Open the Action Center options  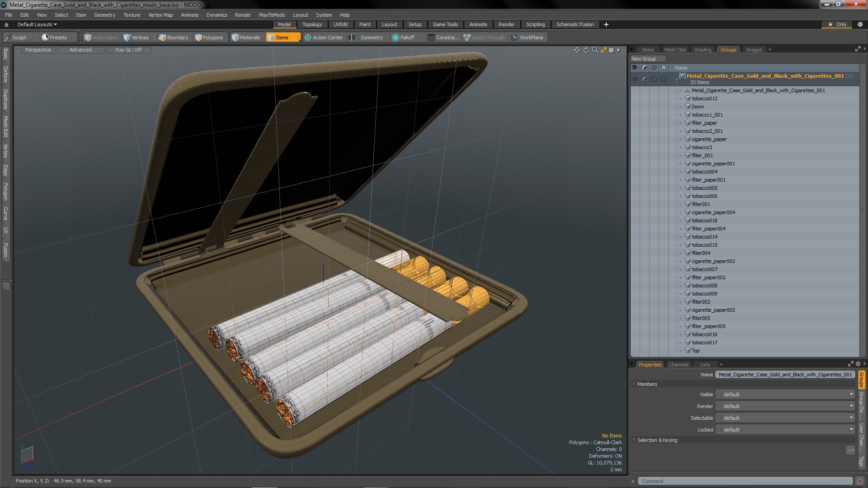[x=324, y=38]
